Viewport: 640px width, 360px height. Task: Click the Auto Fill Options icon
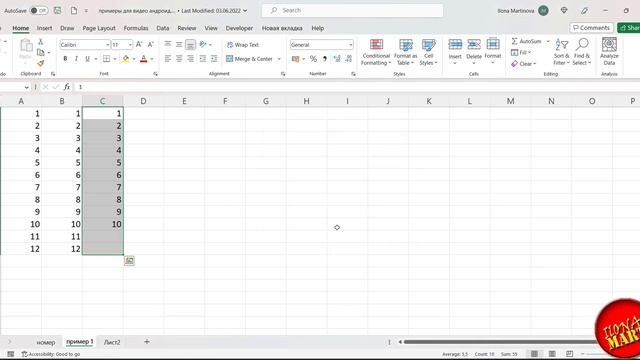129,260
